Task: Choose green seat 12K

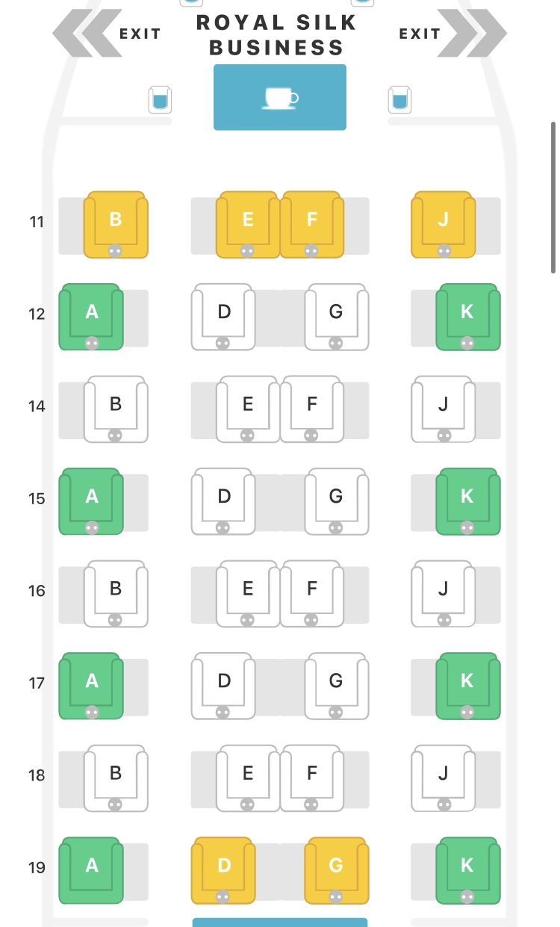Action: (x=467, y=315)
